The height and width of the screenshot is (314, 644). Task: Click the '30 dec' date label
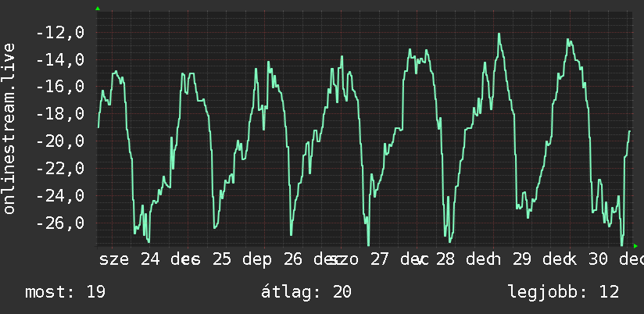pos(616,259)
